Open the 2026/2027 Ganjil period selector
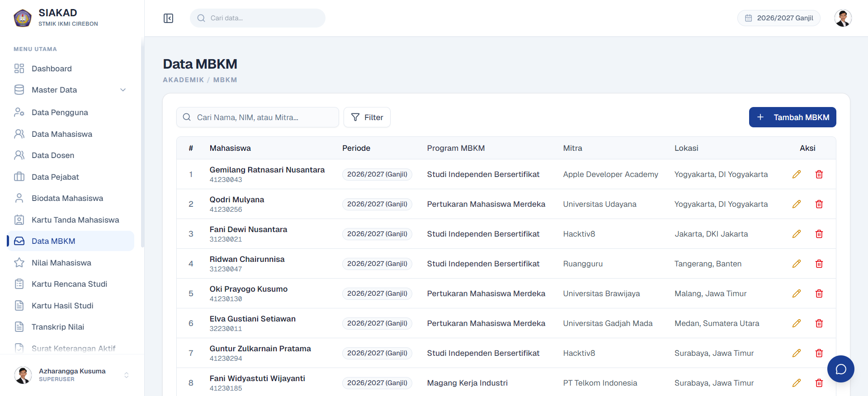The image size is (868, 396). coord(778,18)
